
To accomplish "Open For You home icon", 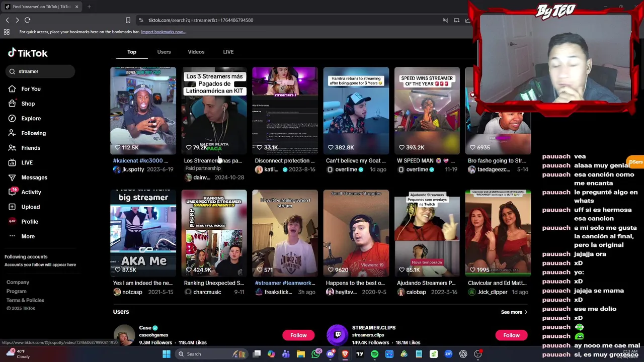I will tap(12, 89).
